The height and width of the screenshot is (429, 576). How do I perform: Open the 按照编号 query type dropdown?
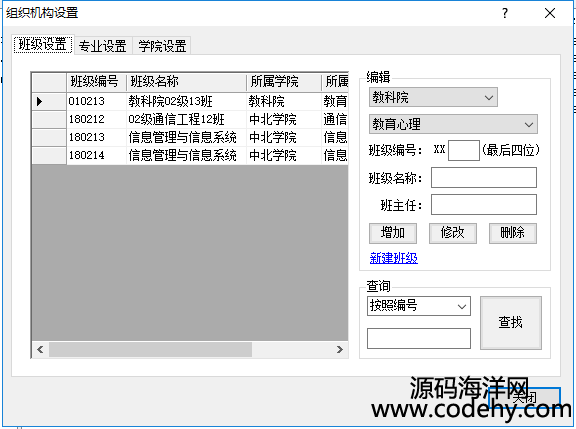419,306
